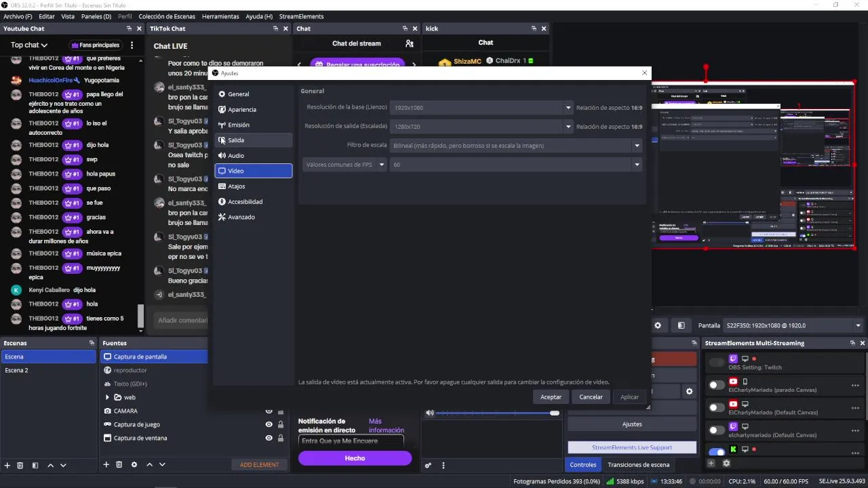Image resolution: width=868 pixels, height=488 pixels.
Task: Open Emisión settings category
Action: (x=254, y=125)
